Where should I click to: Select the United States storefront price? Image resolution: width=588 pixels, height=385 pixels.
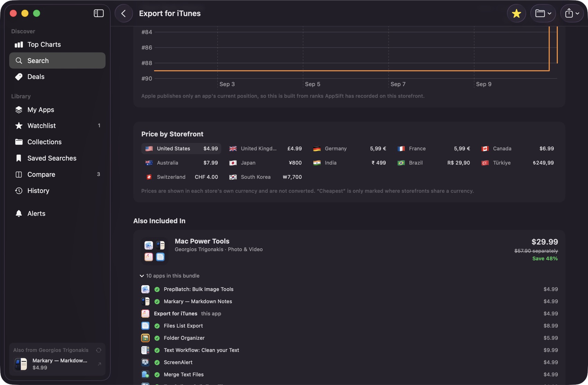click(181, 149)
